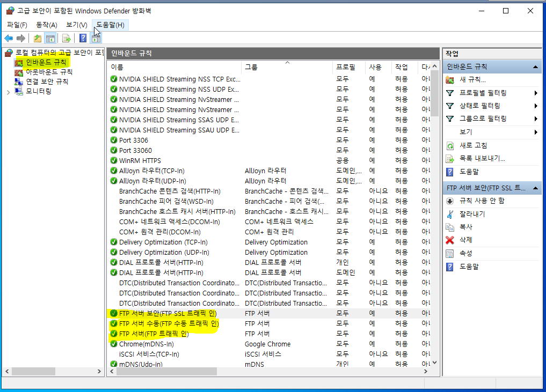Click the 아웃바운드 규칙 tree icon
Image resolution: width=546 pixels, height=392 pixels.
coord(18,72)
